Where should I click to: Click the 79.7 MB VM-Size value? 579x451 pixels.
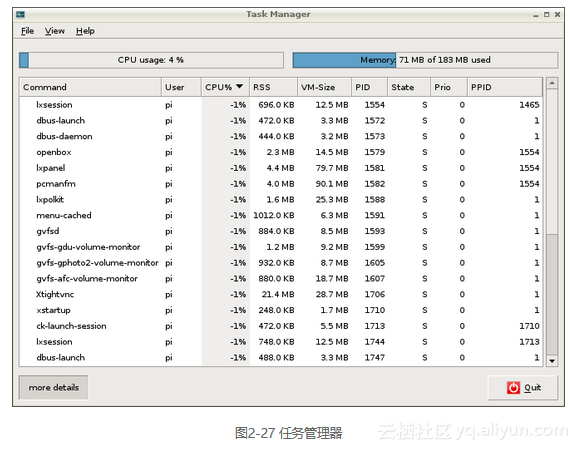point(332,168)
